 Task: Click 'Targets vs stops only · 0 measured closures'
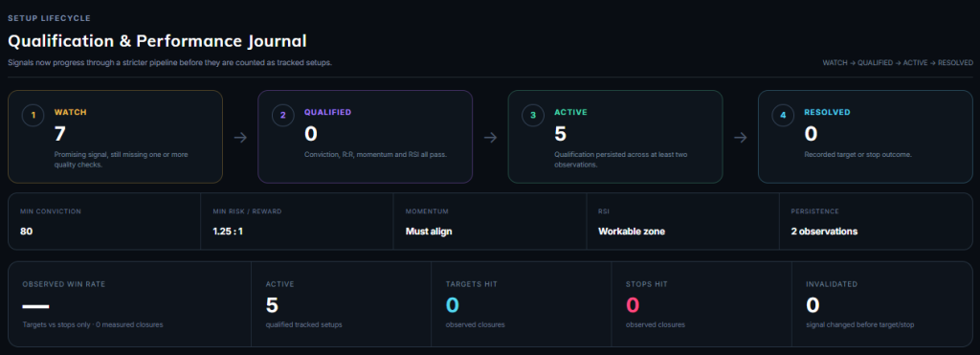tap(93, 324)
